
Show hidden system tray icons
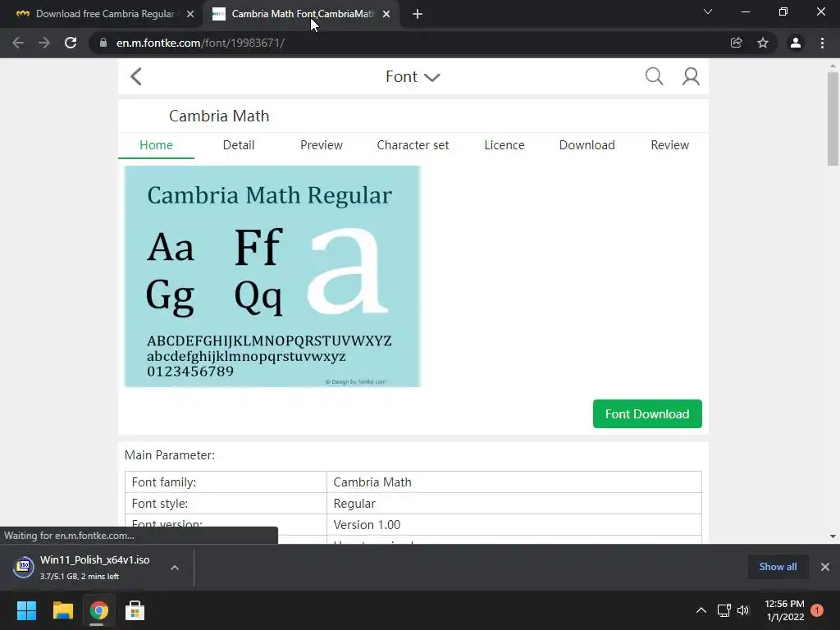(701, 610)
